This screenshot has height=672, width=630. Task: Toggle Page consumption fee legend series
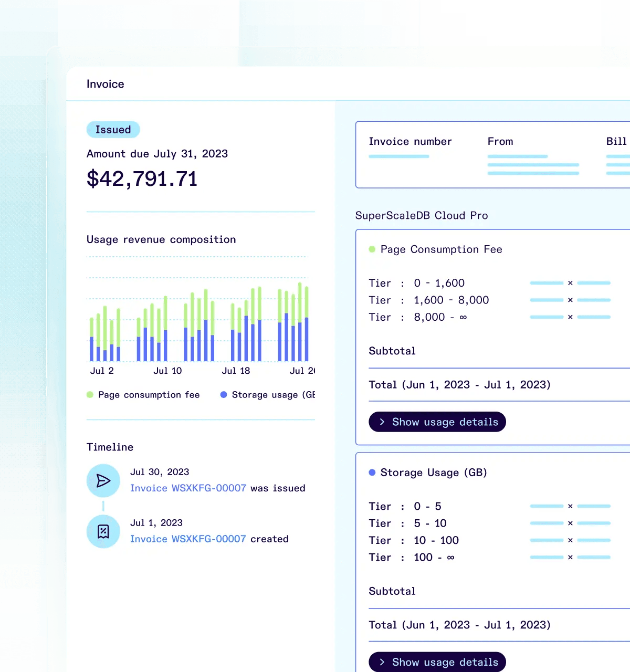143,395
